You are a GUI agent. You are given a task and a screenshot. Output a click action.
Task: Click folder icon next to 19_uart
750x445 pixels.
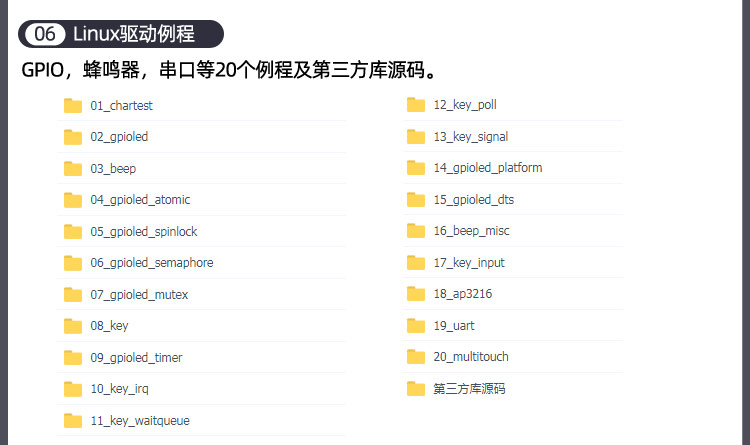coord(416,325)
